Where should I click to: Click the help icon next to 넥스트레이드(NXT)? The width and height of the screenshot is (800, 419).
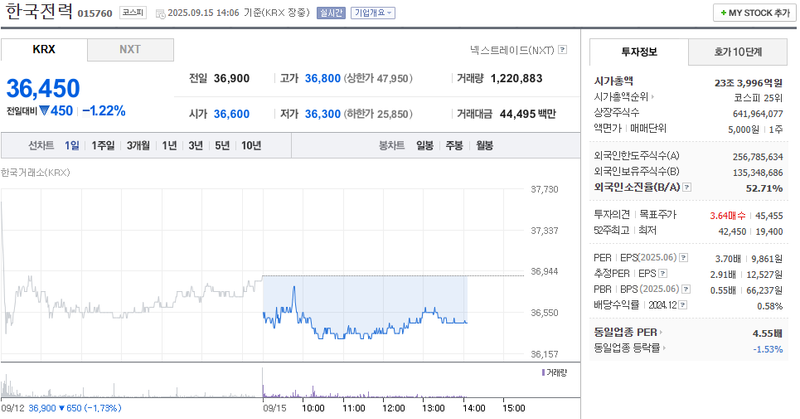pyautogui.click(x=562, y=50)
